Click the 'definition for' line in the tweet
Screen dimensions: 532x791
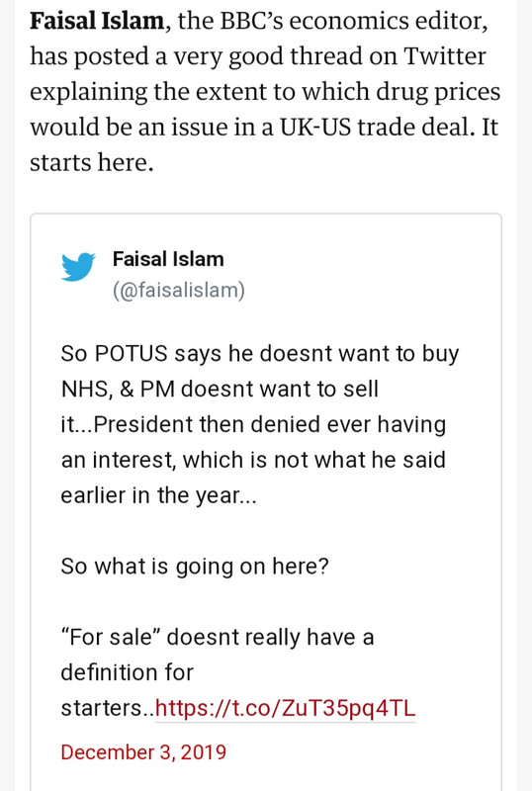(x=127, y=672)
